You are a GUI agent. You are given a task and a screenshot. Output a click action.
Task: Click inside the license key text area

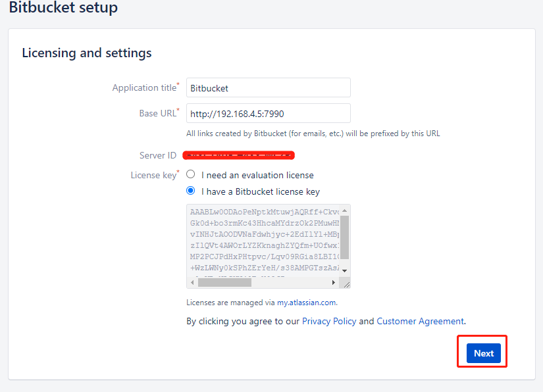pos(264,240)
